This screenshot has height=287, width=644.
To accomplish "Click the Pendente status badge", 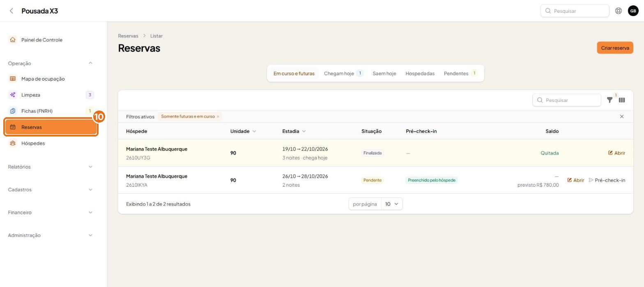I will pos(372,180).
